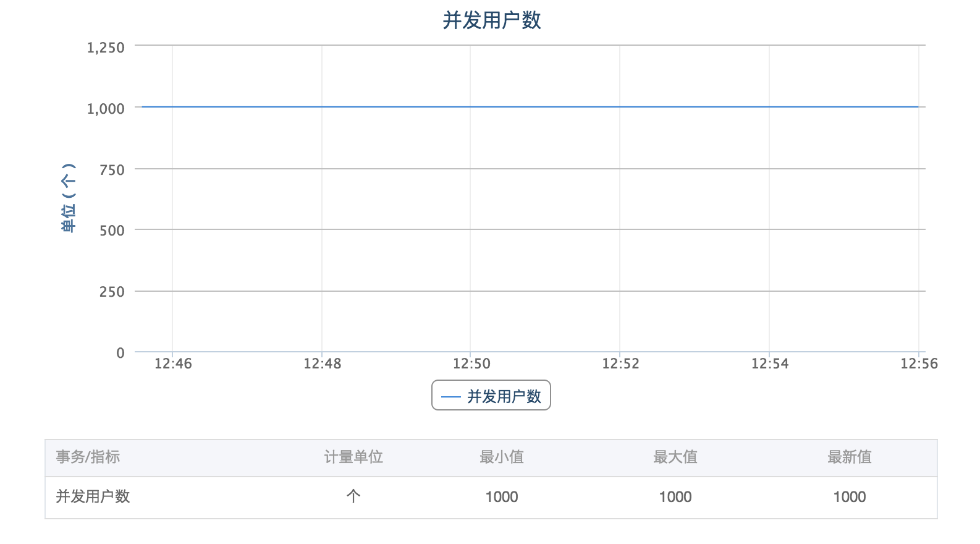This screenshot has width=980, height=544.
Task: Click the 计量单位 column header
Action: 353,457
